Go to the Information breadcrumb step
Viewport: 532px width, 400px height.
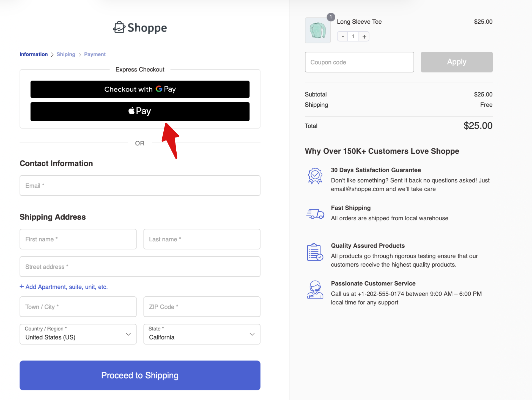click(34, 54)
